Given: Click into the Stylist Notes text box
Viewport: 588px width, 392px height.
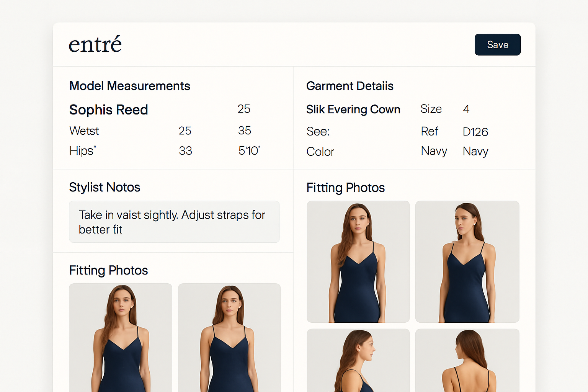Looking at the screenshot, I should (x=174, y=222).
